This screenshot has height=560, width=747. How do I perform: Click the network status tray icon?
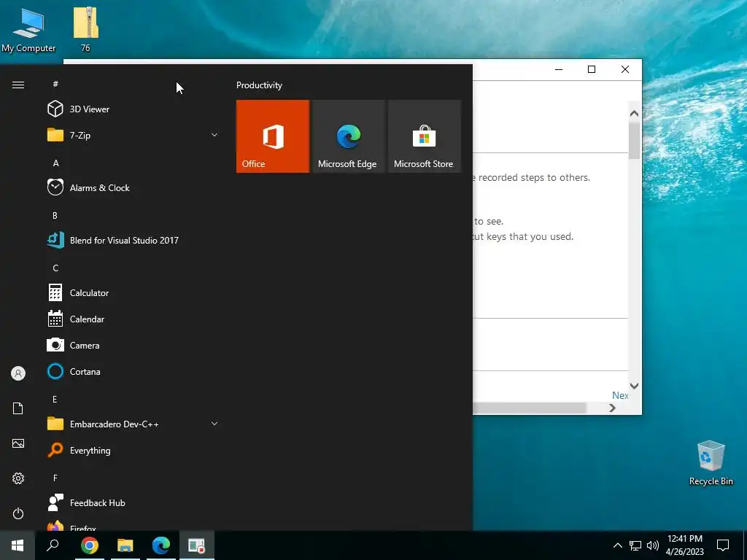[635, 545]
